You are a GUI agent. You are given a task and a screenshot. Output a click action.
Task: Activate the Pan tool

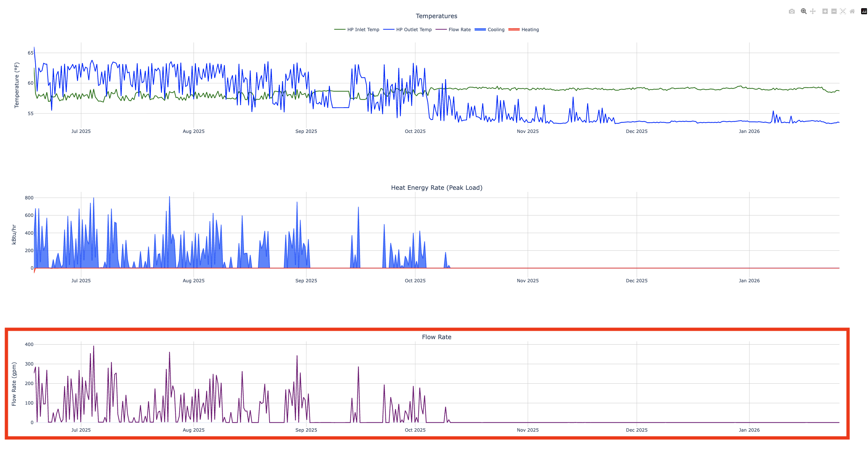tap(813, 11)
